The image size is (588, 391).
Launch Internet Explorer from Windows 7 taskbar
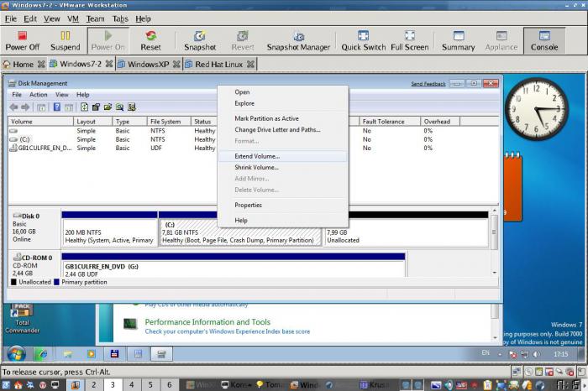tap(42, 354)
